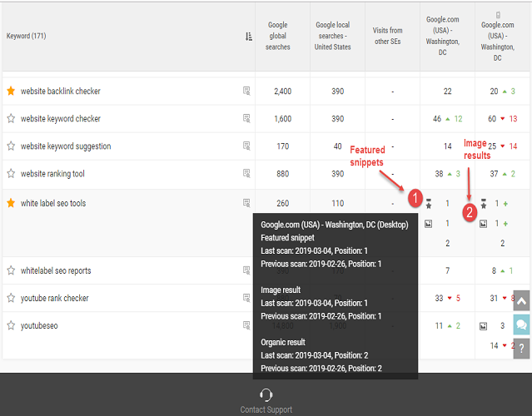Click the desktop featured snippet icon
Viewport: 532px width, 416px height.
click(x=429, y=203)
